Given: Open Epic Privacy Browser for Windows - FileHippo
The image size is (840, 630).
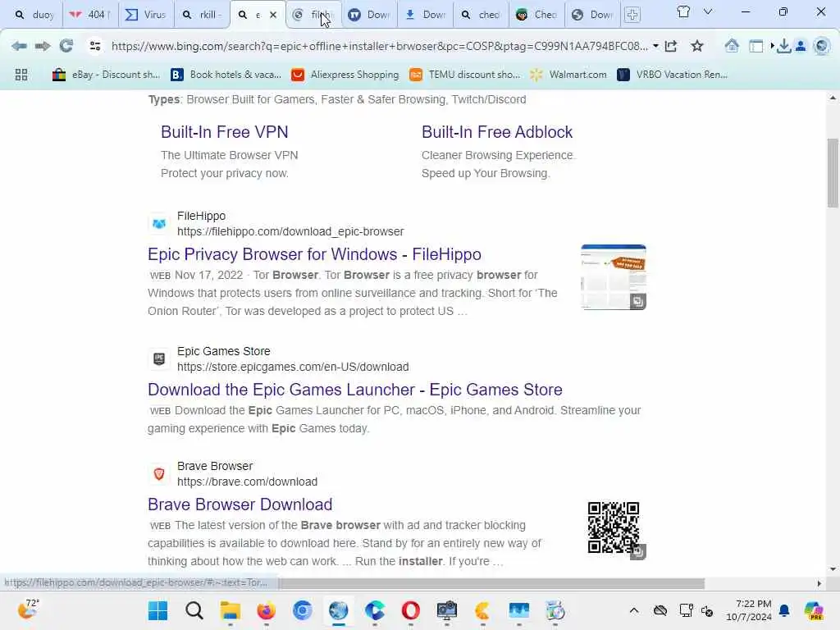Looking at the screenshot, I should pos(314,254).
